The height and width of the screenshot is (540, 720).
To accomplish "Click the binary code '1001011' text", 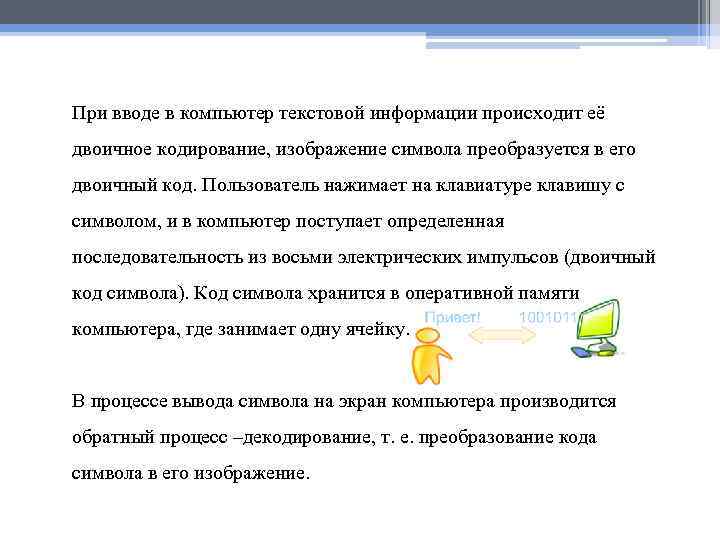I will tap(548, 317).
